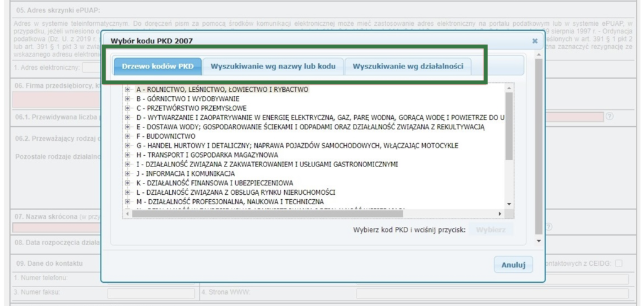Screen dimensions: 644x306
Task: Toggle the CEIDG contact data checkbox
Action: coord(619,264)
